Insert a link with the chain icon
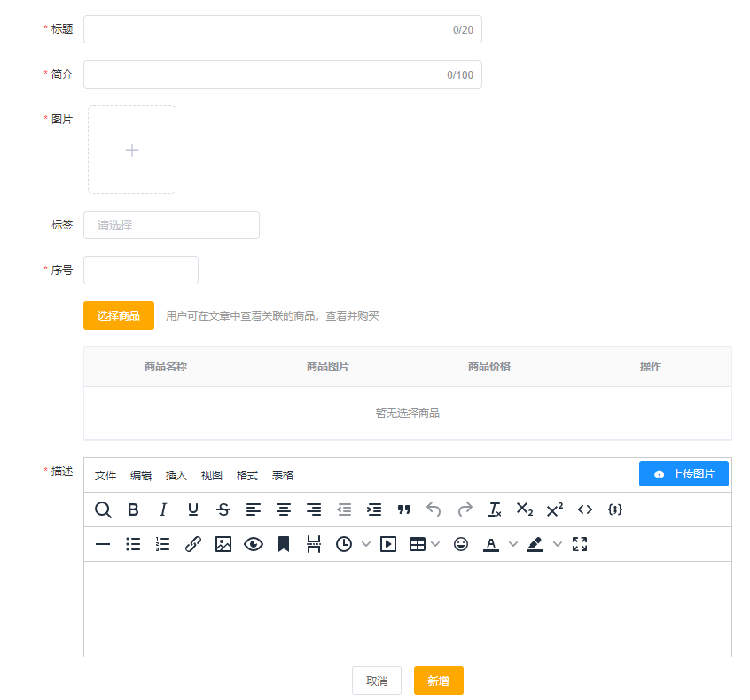This screenshot has height=700, width=750. [x=193, y=544]
